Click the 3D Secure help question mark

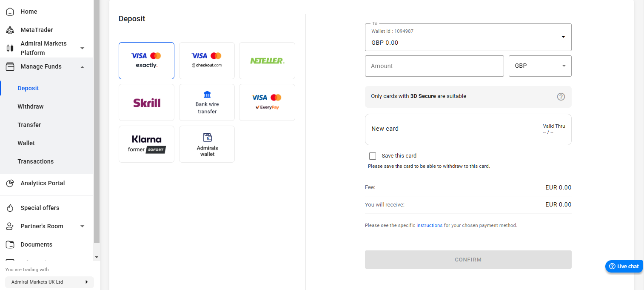coord(561,97)
